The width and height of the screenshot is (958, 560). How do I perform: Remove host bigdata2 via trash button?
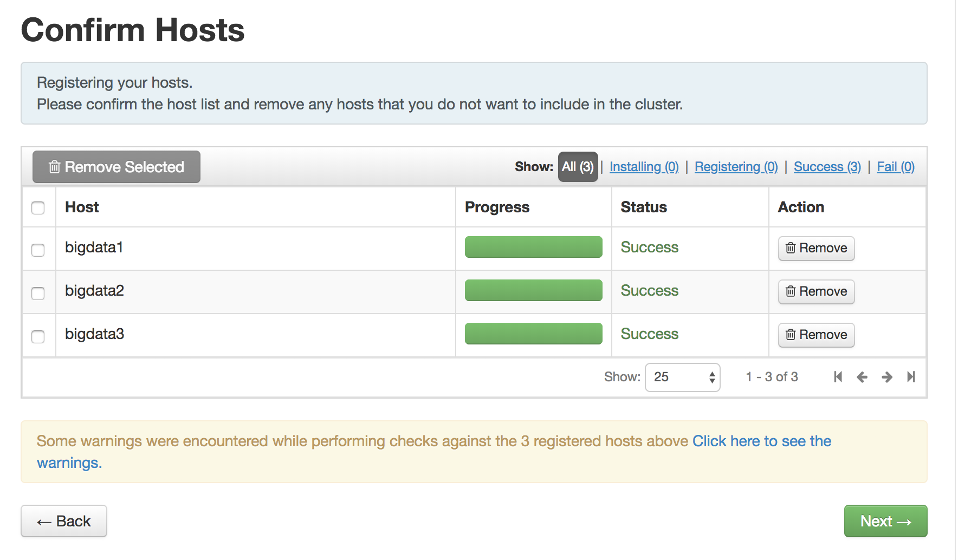tap(816, 291)
